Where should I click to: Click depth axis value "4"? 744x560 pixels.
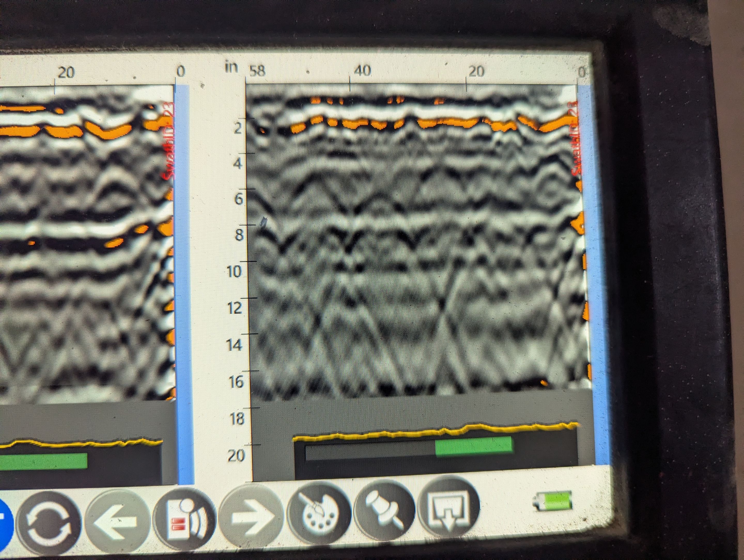(238, 164)
